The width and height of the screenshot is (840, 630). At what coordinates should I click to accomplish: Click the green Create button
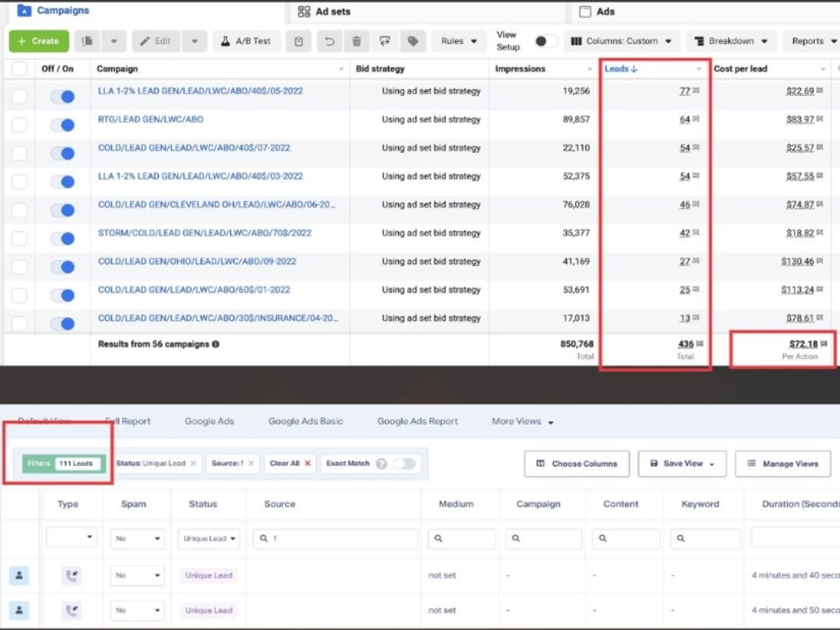(x=39, y=41)
